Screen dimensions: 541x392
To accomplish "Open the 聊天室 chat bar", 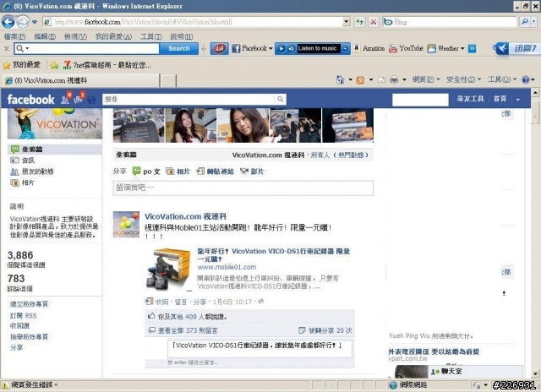I will click(x=478, y=372).
